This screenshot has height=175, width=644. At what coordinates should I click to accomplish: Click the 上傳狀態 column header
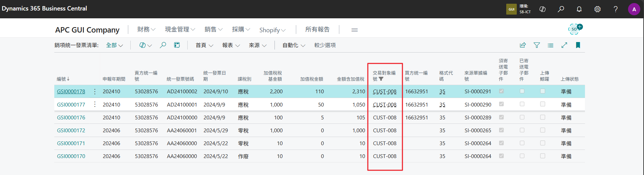[570, 79]
